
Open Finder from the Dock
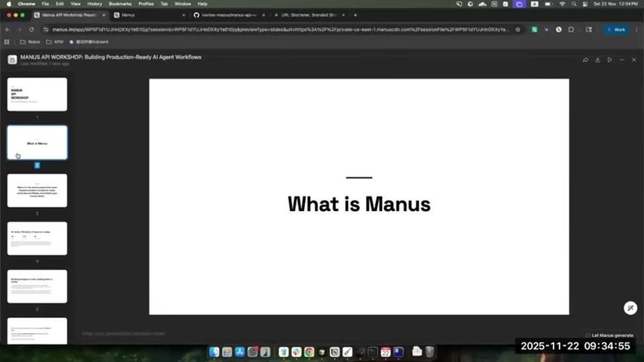click(x=214, y=352)
